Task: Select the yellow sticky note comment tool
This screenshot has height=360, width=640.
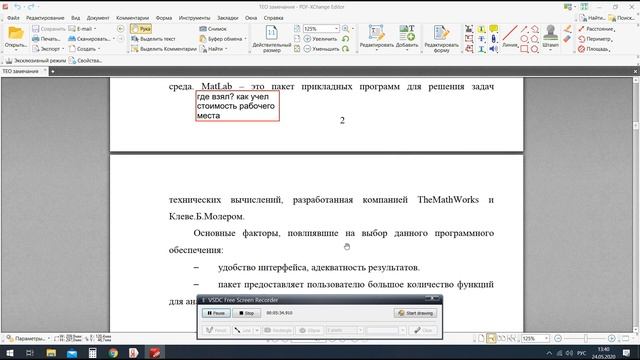Action: coord(493,29)
